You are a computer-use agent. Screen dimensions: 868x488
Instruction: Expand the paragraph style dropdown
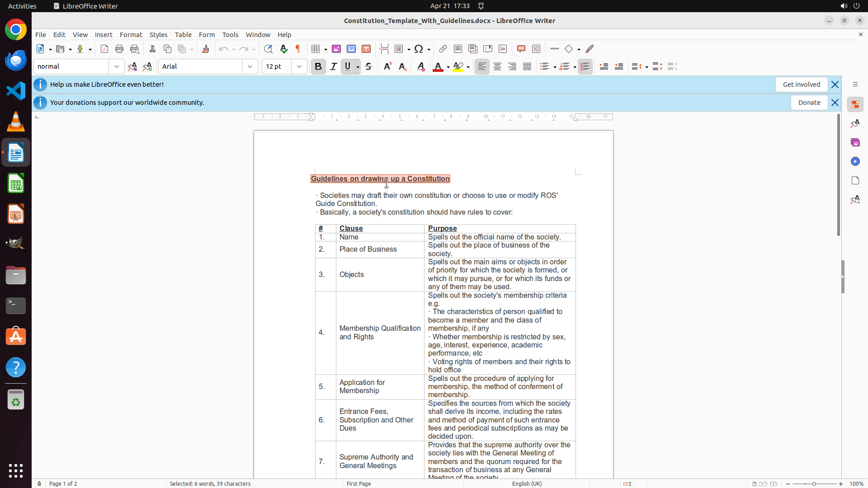coord(117,66)
